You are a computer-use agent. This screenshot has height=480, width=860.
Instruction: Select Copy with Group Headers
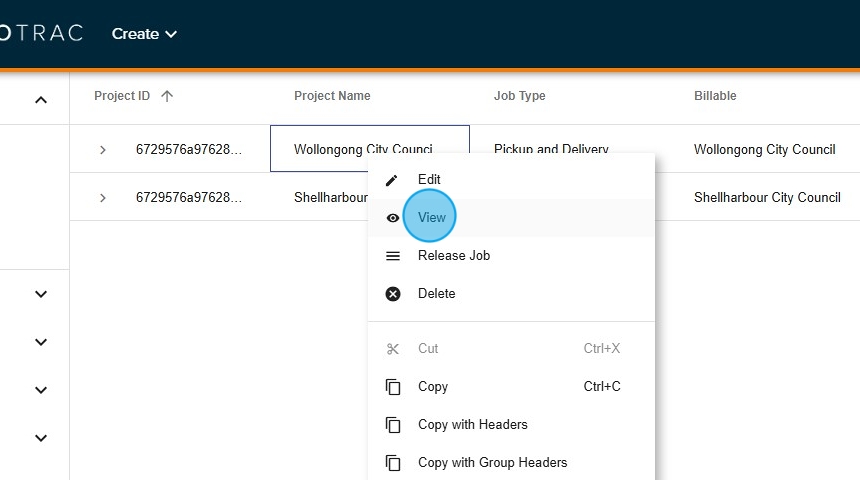tap(492, 463)
